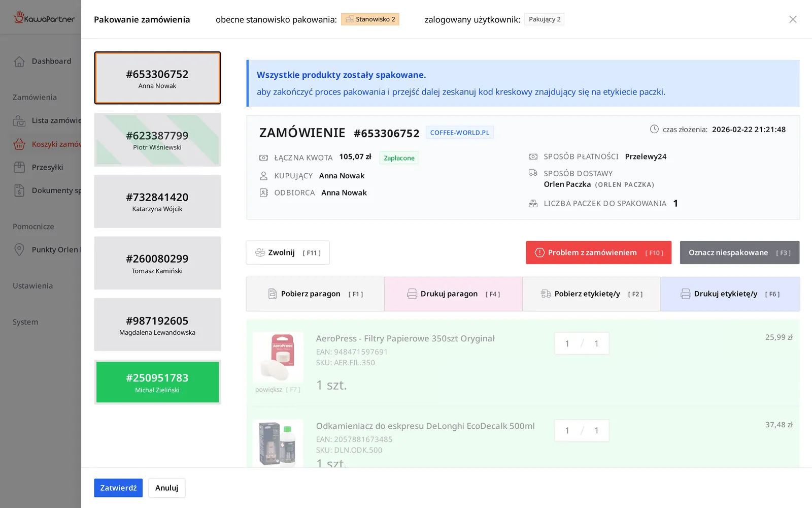Click the Punkty Orlen map pin icon

pos(19,249)
